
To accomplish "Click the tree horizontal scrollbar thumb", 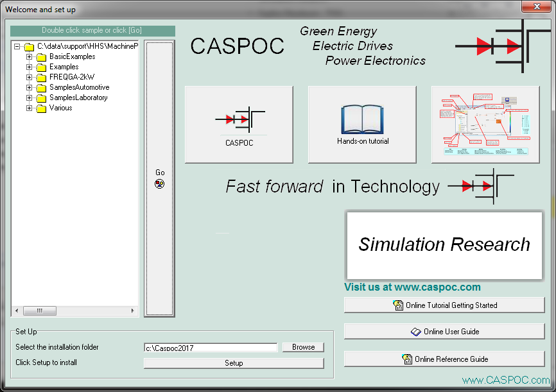I will pos(40,311).
